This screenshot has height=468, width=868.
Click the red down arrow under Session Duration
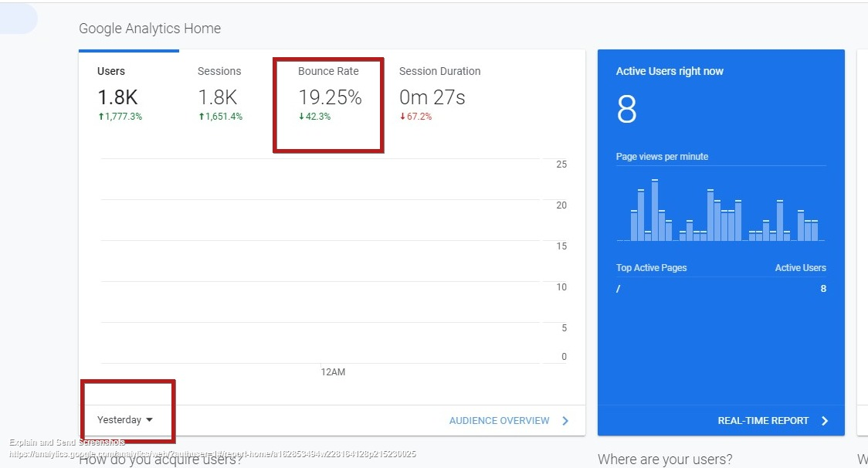402,117
